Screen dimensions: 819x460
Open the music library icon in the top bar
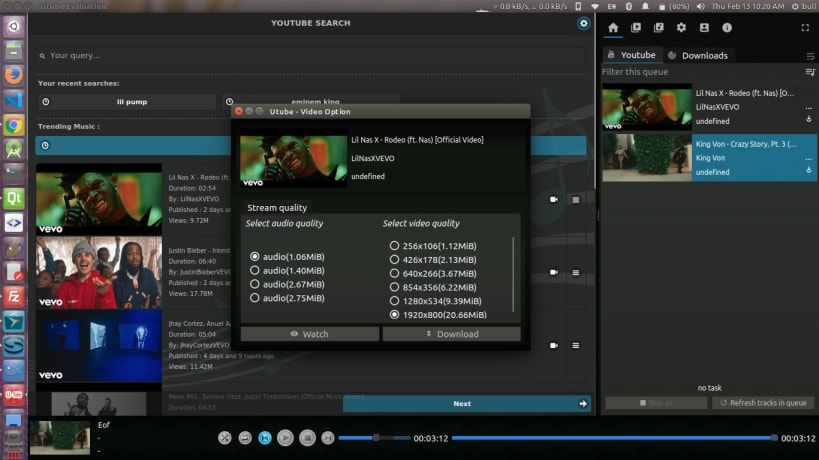click(659, 28)
